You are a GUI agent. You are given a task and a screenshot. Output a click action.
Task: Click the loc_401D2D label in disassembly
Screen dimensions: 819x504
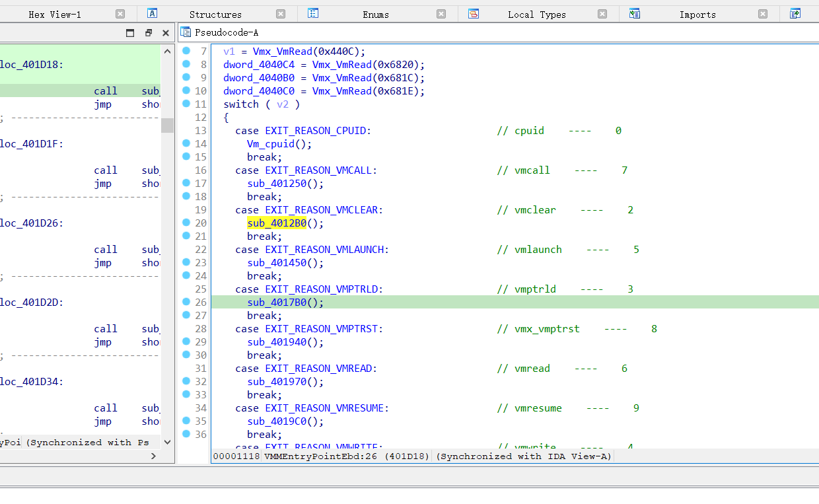[32, 303]
